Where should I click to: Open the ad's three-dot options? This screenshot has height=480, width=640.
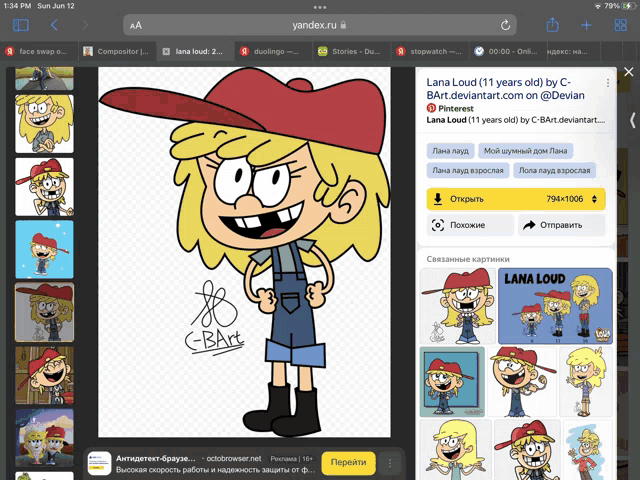[x=390, y=463]
